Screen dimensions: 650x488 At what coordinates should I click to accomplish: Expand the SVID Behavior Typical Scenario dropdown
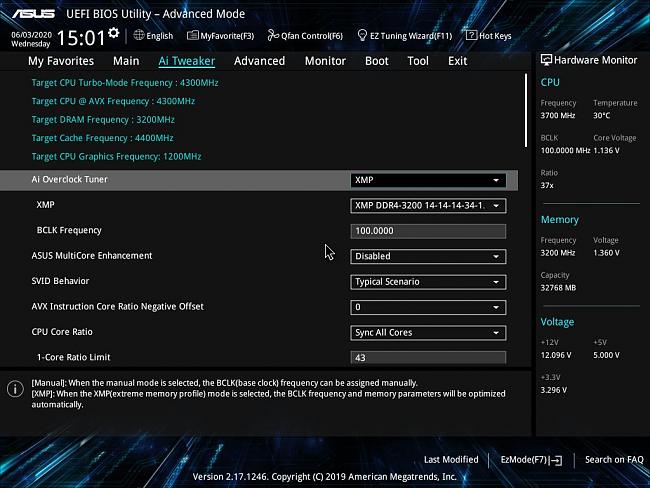(x=428, y=282)
